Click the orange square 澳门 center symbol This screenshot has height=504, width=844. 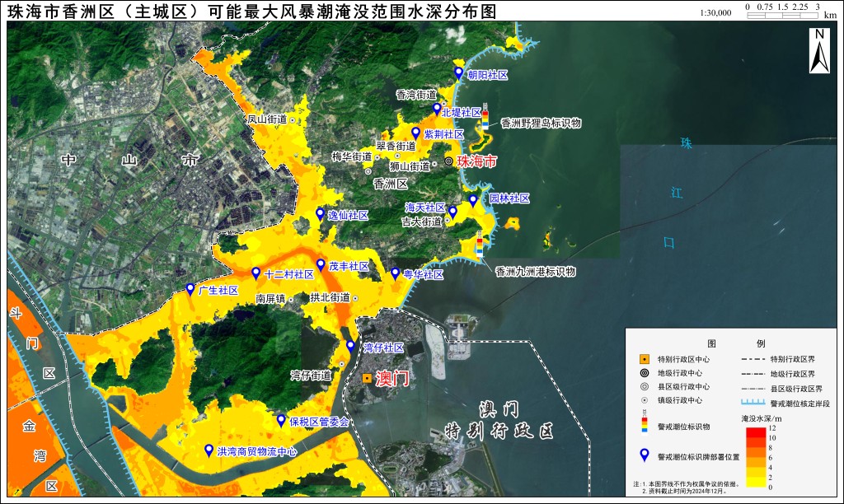pos(367,379)
